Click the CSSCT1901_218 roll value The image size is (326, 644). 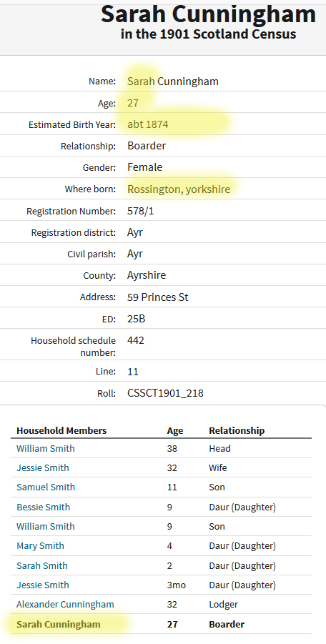click(x=165, y=393)
